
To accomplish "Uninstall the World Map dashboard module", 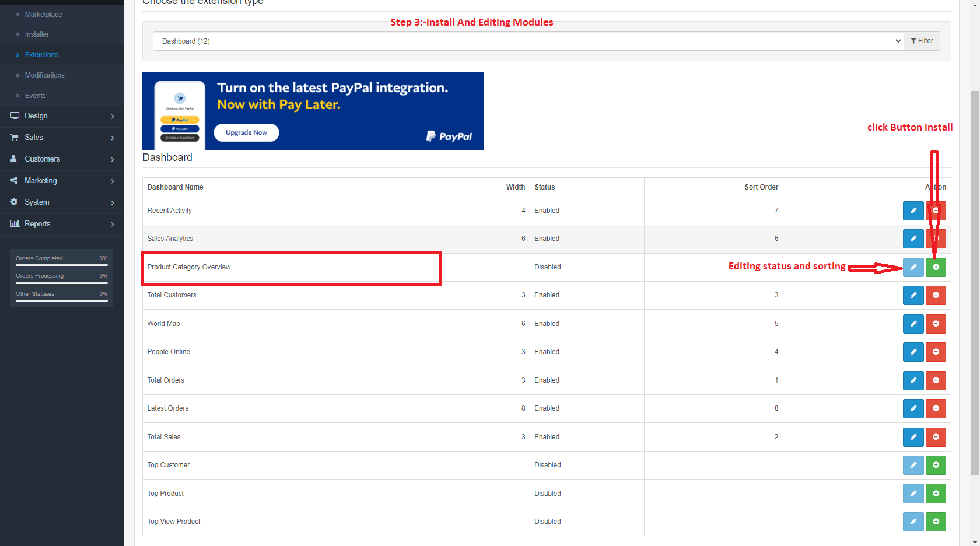I will pyautogui.click(x=936, y=324).
